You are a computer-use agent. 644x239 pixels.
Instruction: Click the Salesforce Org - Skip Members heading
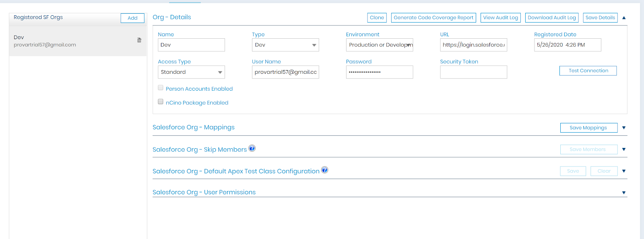coord(200,150)
